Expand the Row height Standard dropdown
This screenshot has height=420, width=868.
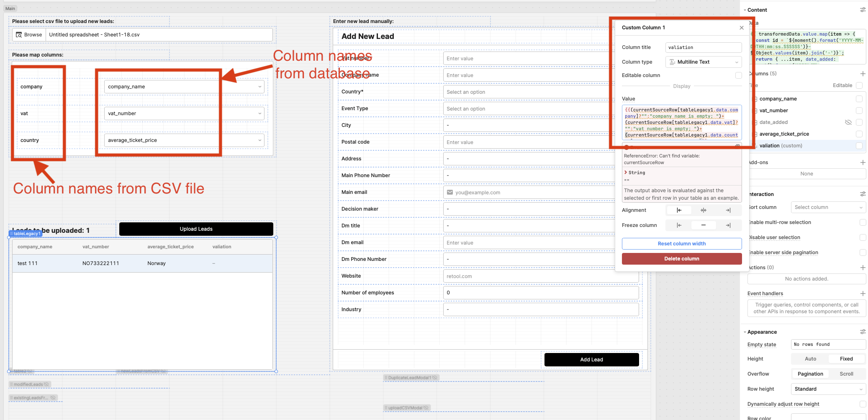pos(828,389)
